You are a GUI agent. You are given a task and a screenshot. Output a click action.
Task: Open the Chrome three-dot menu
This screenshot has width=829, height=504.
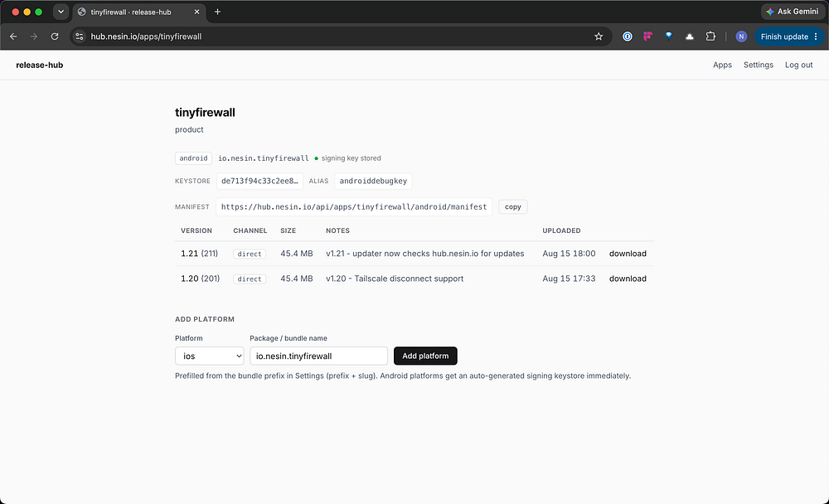[817, 36]
